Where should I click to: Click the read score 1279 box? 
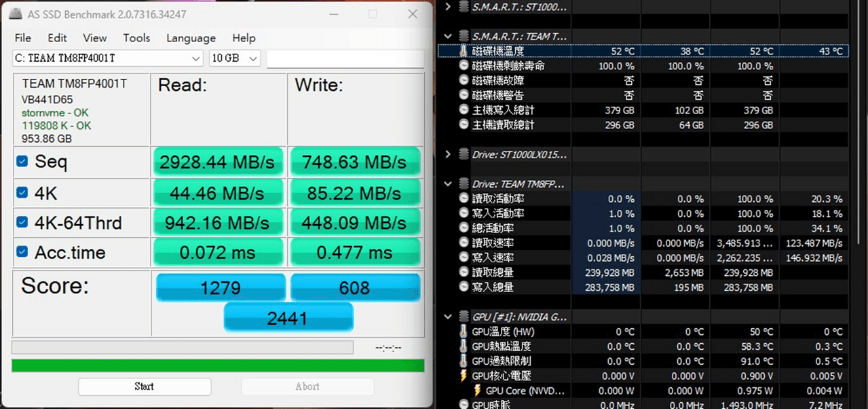(220, 287)
